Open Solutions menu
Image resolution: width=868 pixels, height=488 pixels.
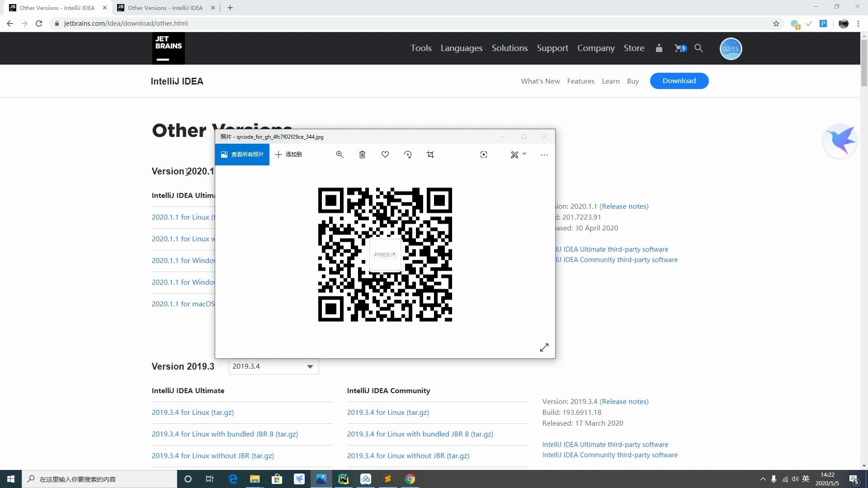(x=509, y=48)
